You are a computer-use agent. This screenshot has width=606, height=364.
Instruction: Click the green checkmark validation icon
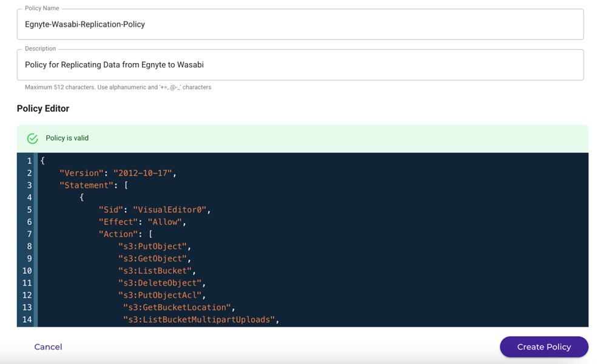click(32, 138)
